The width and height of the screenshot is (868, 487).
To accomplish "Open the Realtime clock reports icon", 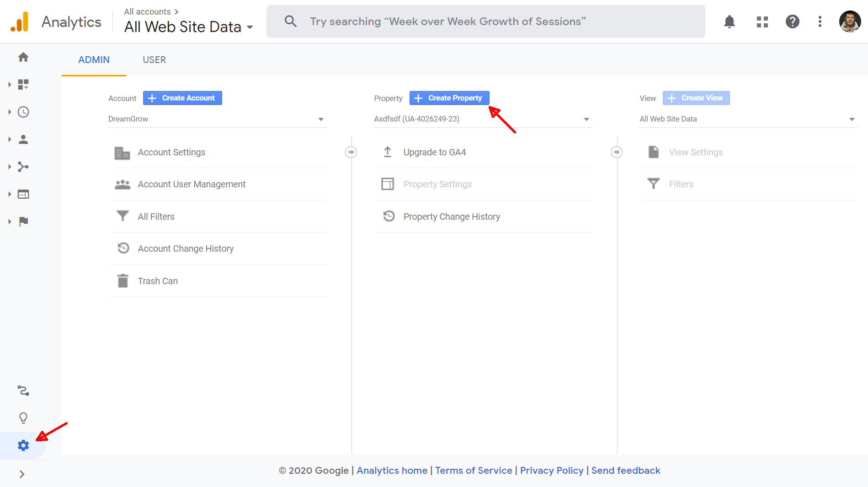I will coord(23,112).
